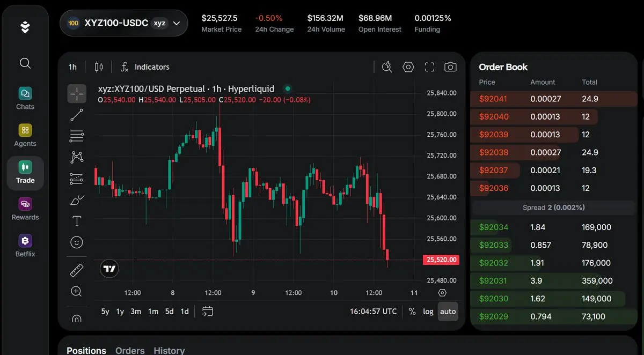Take a chart snapshot with camera icon
The image size is (644, 355).
click(450, 67)
